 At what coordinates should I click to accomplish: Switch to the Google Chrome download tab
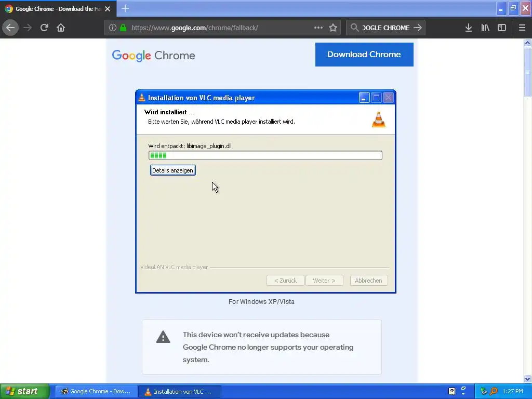58,9
